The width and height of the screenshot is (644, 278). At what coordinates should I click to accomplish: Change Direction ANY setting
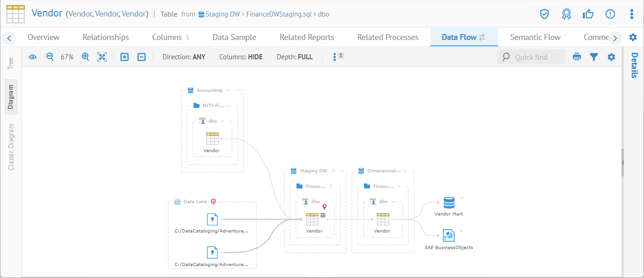(184, 57)
